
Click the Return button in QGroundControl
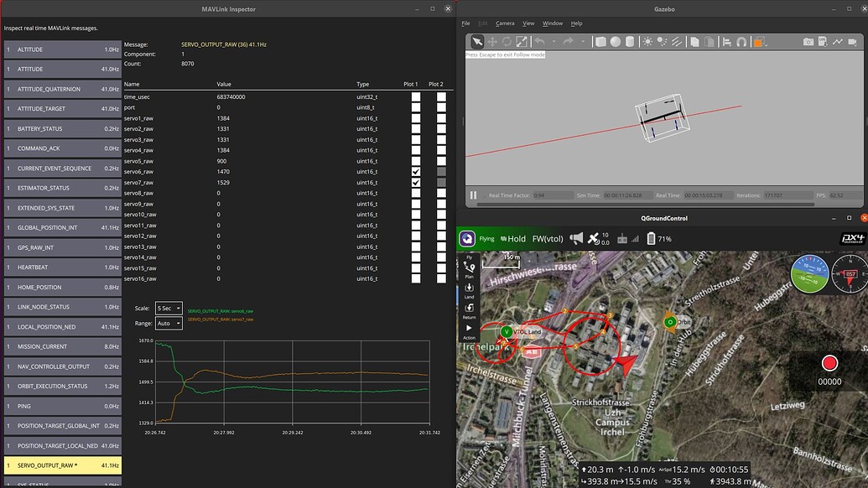pyautogui.click(x=469, y=311)
